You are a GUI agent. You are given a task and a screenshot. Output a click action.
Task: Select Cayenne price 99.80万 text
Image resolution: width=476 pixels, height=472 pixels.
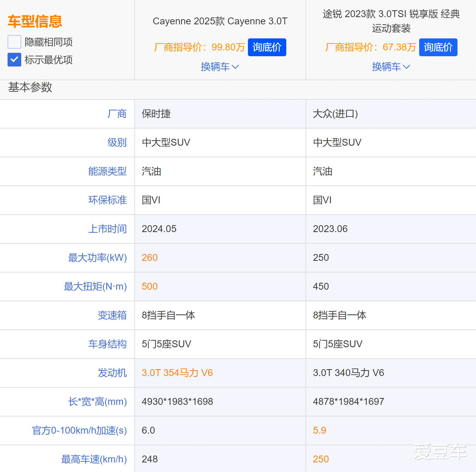click(x=228, y=47)
